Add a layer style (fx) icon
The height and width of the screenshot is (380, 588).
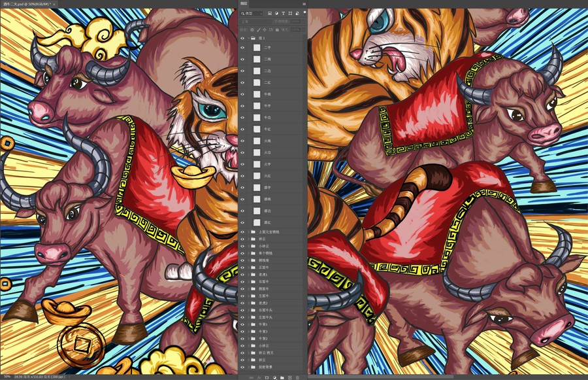click(x=259, y=377)
